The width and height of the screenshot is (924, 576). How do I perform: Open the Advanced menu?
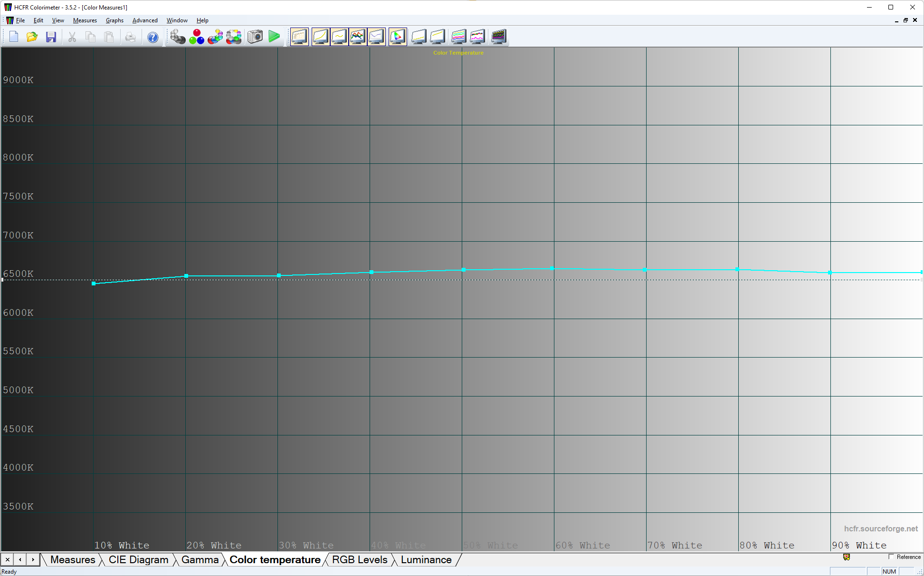145,20
